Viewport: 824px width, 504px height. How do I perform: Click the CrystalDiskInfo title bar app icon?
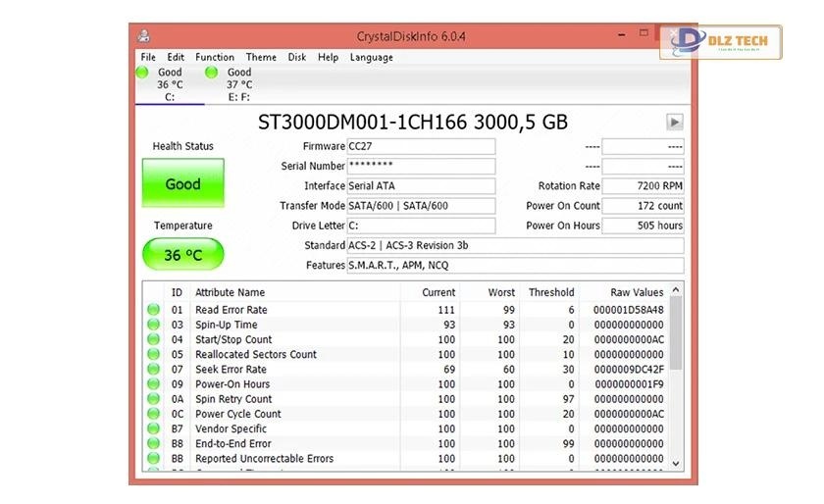coord(144,35)
